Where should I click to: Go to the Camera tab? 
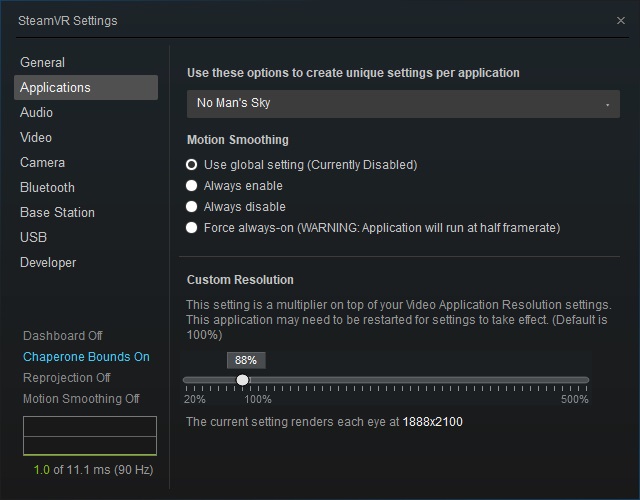click(43, 162)
